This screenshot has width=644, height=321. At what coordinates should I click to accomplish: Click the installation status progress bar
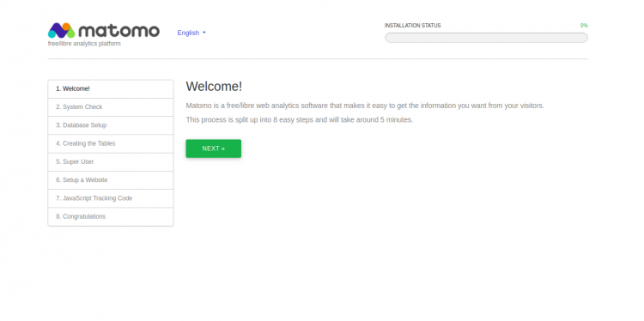pyautogui.click(x=486, y=38)
